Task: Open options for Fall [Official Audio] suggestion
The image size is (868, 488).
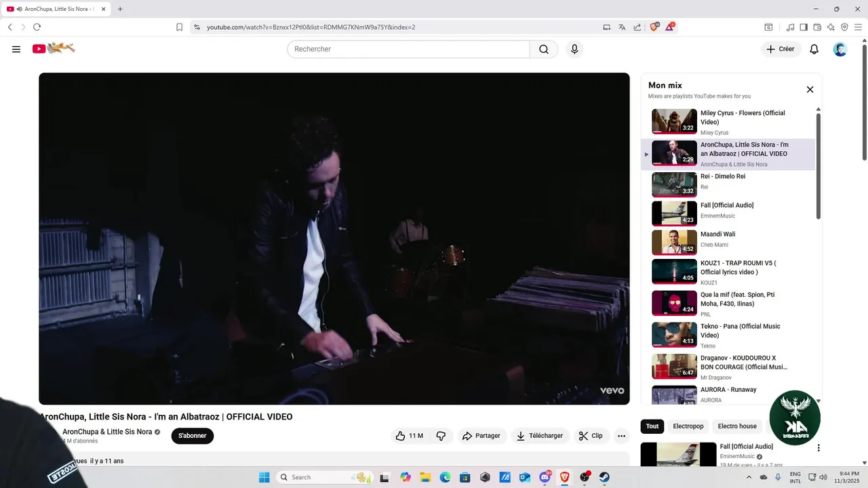Action: [x=818, y=448]
